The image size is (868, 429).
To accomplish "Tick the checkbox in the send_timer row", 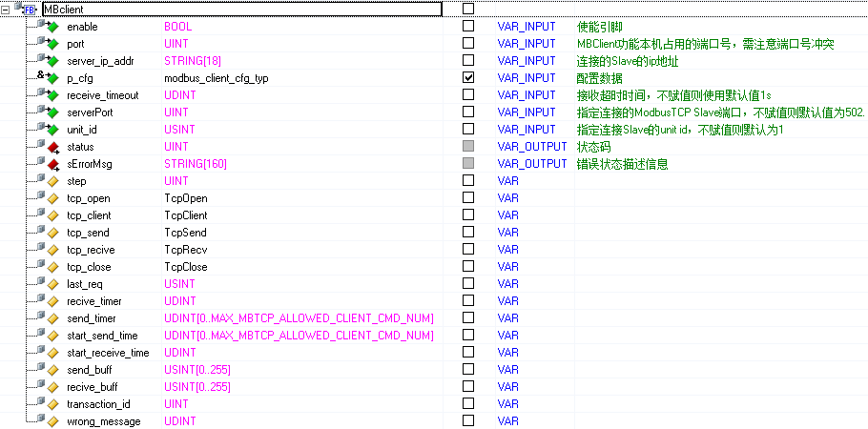I will [468, 317].
